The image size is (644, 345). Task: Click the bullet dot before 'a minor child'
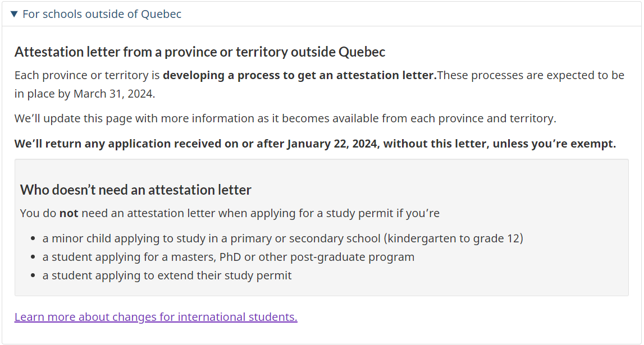(x=33, y=238)
